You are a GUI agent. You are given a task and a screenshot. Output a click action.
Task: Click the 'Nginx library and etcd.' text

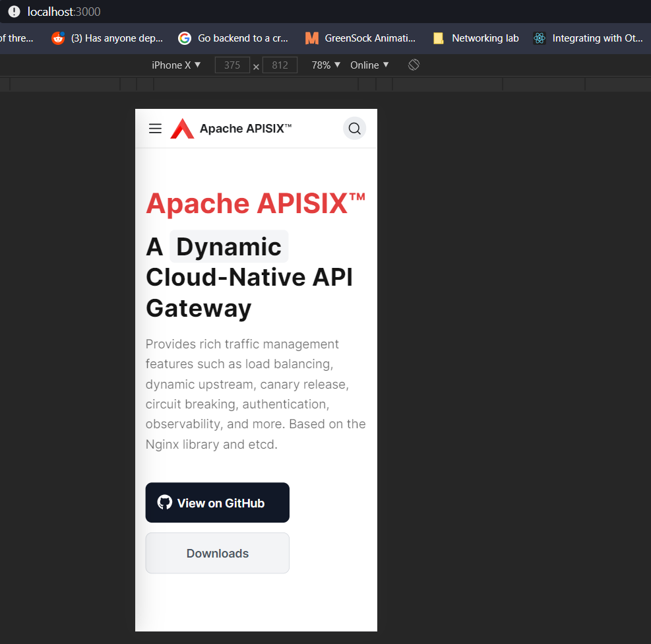click(211, 444)
